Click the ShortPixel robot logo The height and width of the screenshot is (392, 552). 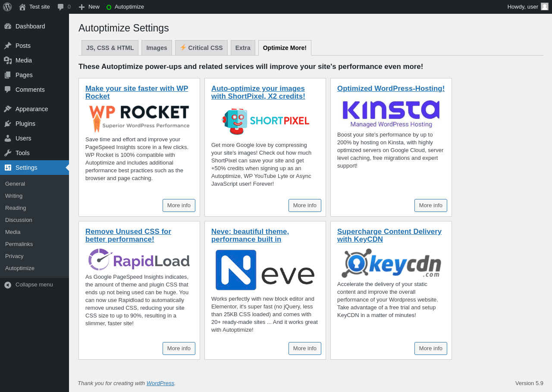(265, 121)
